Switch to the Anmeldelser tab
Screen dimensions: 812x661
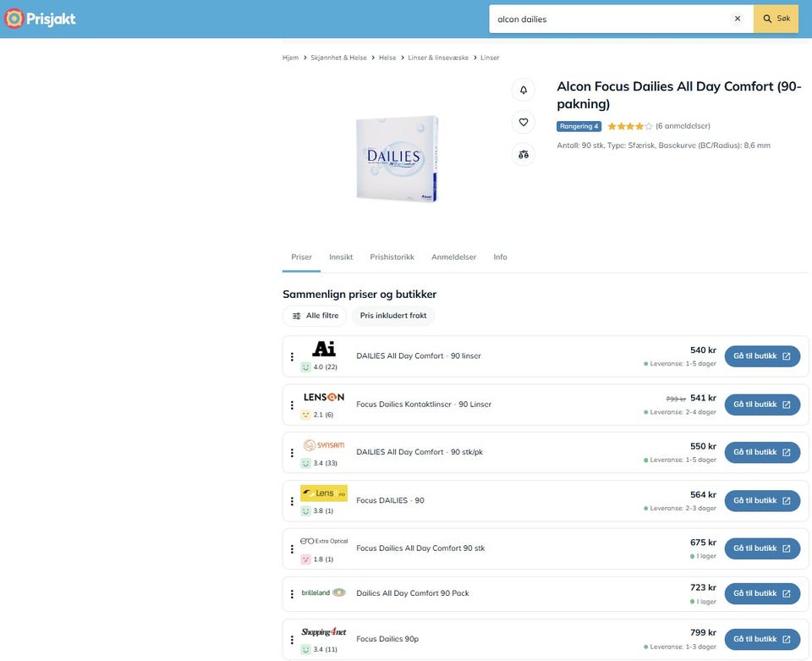[x=453, y=257]
